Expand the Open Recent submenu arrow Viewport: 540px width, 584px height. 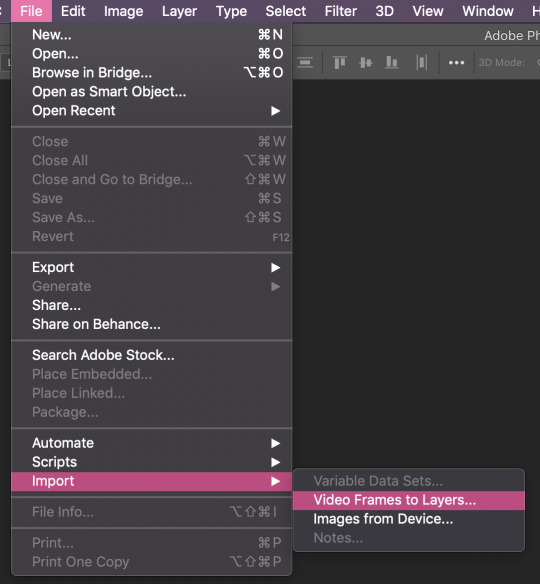[x=275, y=111]
